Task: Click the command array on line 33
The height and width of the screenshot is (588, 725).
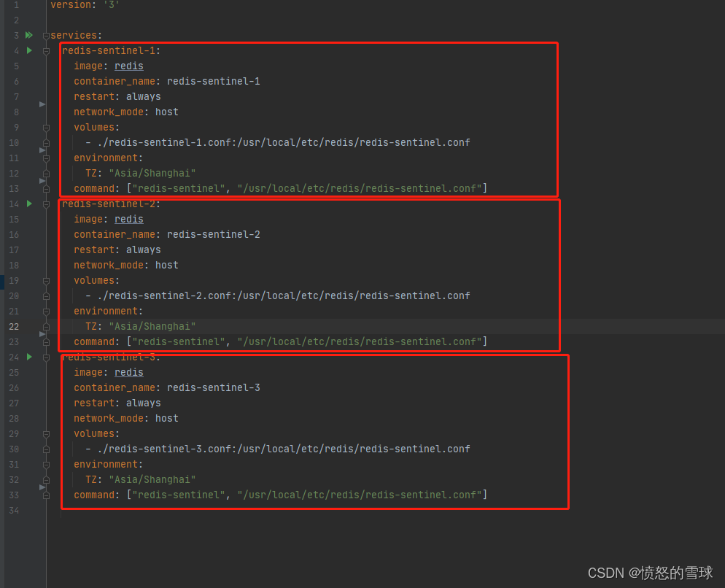Action: pos(307,495)
